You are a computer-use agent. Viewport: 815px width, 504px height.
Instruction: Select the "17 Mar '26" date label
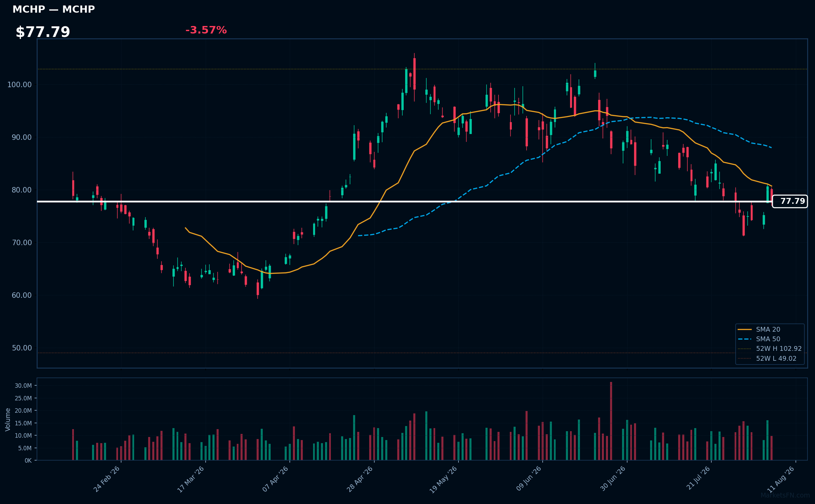click(191, 479)
